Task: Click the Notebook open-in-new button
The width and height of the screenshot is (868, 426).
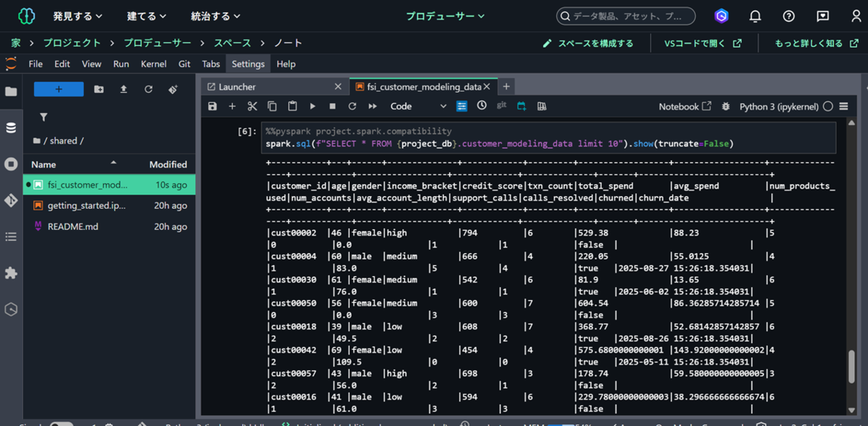Action: (685, 106)
